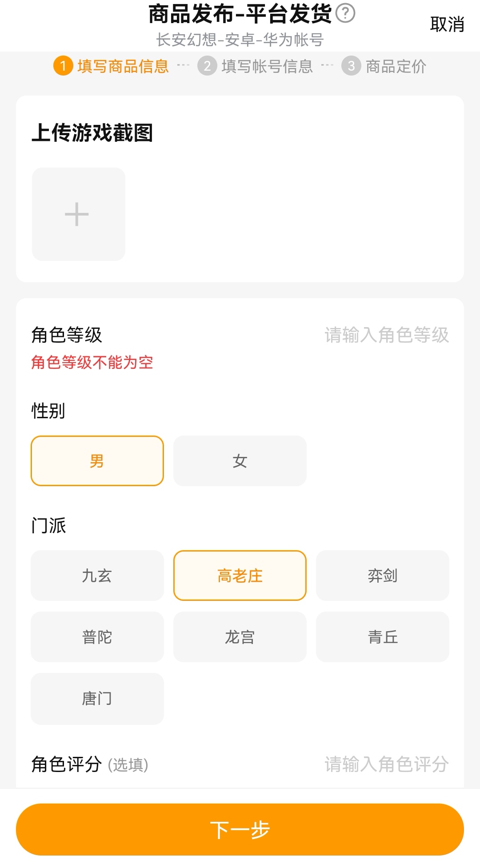Tap the 请输入角色评分 score input

[386, 764]
